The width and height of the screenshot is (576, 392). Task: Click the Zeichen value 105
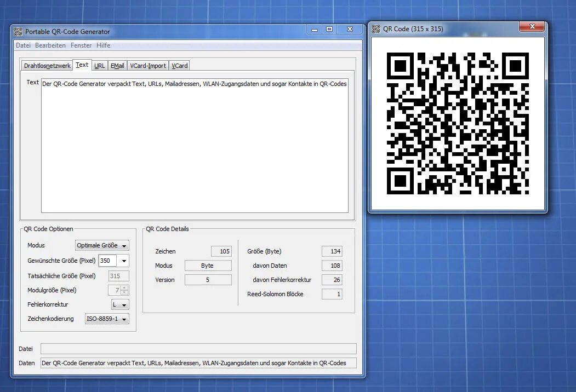221,251
